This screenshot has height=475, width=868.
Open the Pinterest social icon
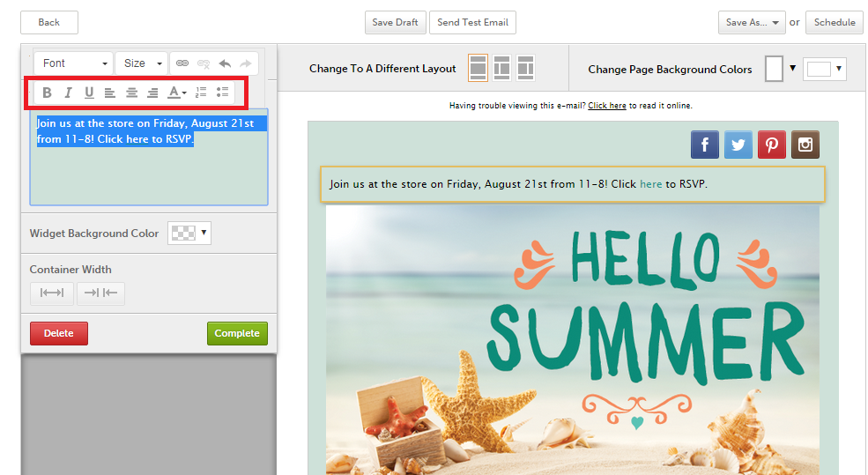point(772,145)
